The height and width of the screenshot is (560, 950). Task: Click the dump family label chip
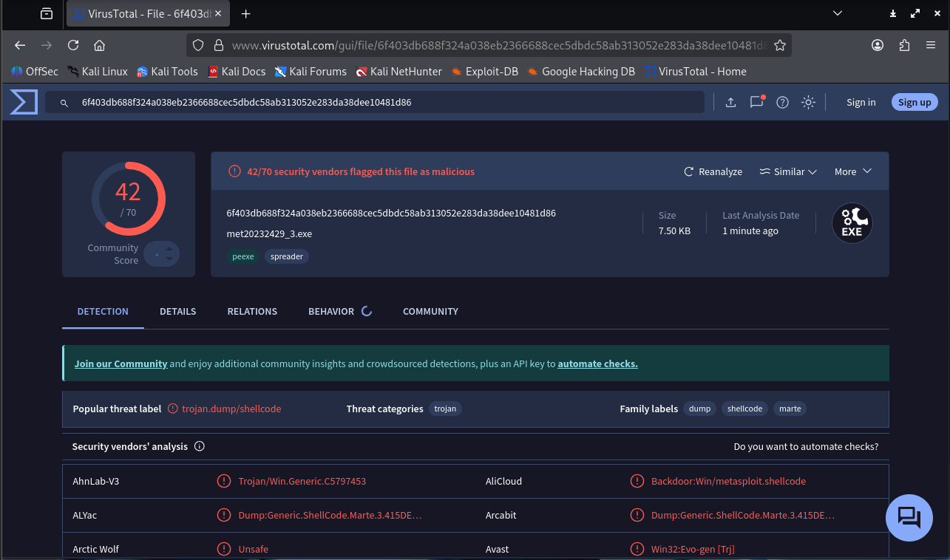pyautogui.click(x=699, y=409)
